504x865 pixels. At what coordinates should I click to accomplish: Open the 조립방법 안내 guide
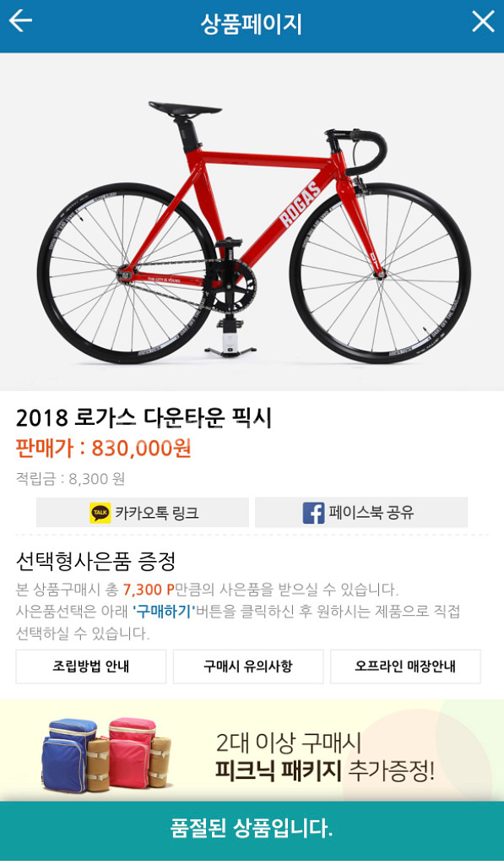pyautogui.click(x=91, y=666)
